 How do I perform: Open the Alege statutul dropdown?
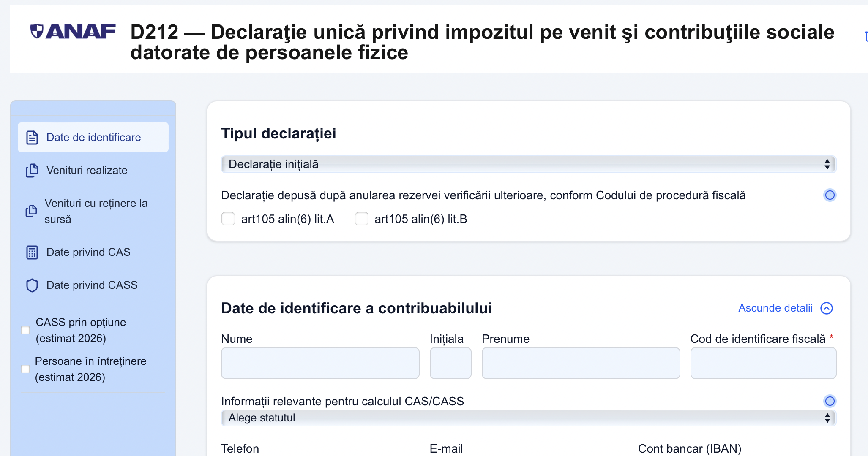click(x=528, y=418)
